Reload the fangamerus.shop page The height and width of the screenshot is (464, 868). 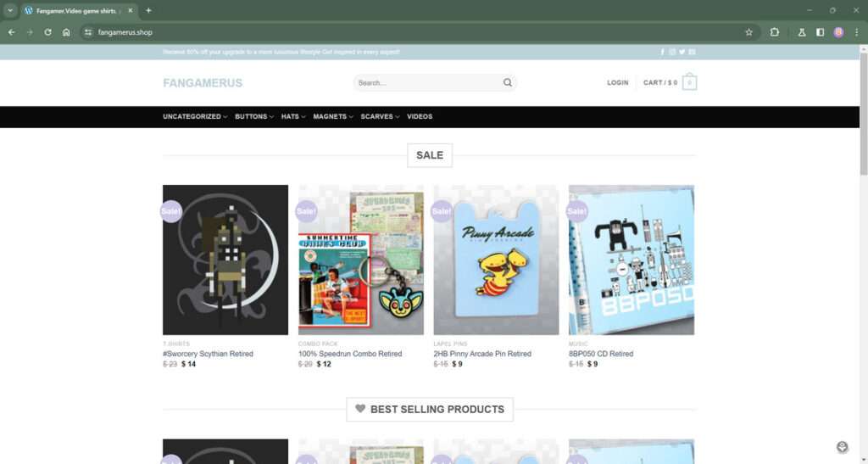[47, 32]
